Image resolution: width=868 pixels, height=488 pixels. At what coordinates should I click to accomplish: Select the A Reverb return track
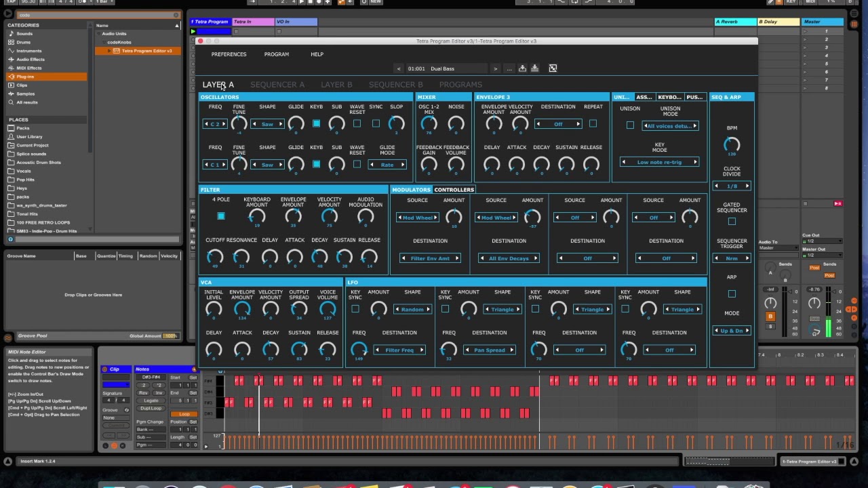click(735, 22)
